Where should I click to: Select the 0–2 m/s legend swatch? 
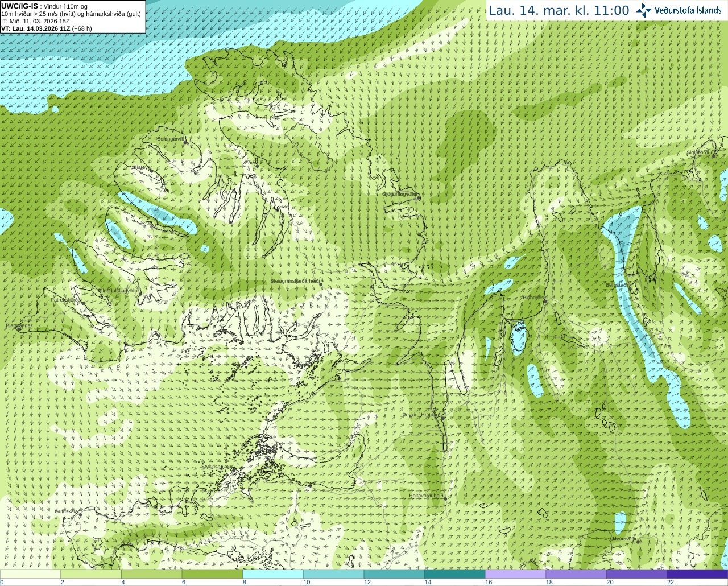point(30,574)
